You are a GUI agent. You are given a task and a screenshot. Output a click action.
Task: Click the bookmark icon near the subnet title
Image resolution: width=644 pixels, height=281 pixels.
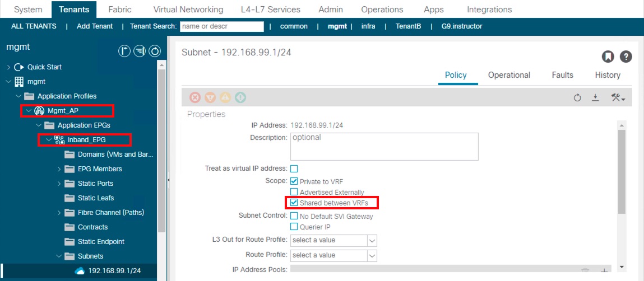[x=608, y=57]
